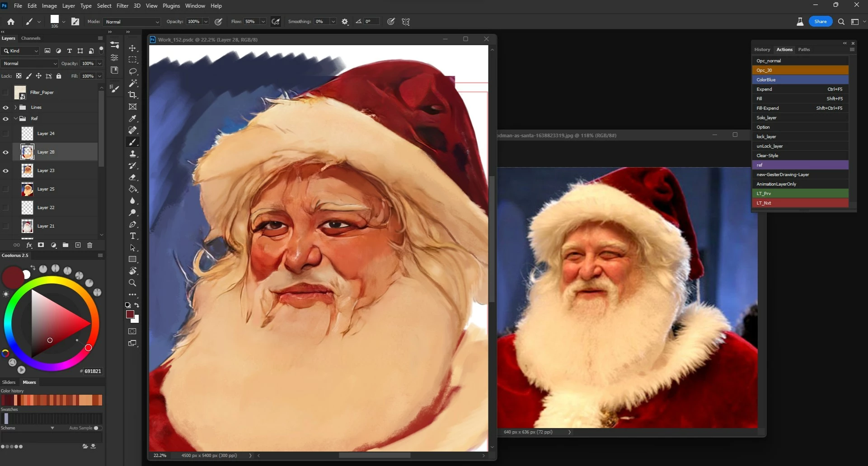Select the History Brush tool

coord(132,166)
